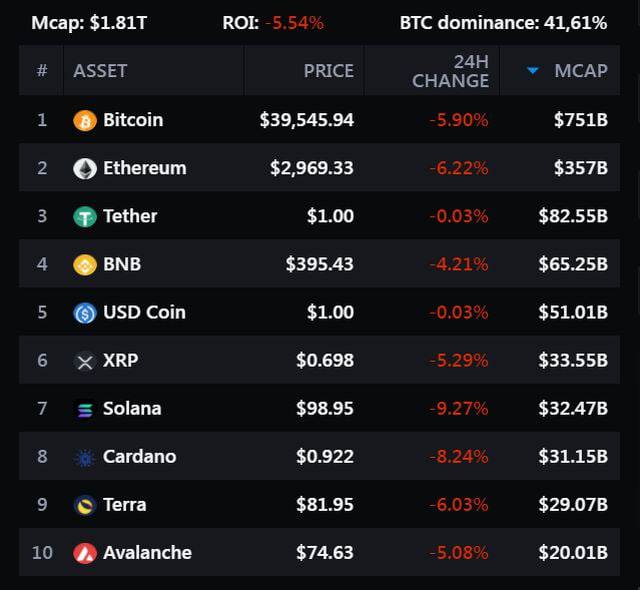Click the Ethereum diamond logo icon

[x=85, y=169]
